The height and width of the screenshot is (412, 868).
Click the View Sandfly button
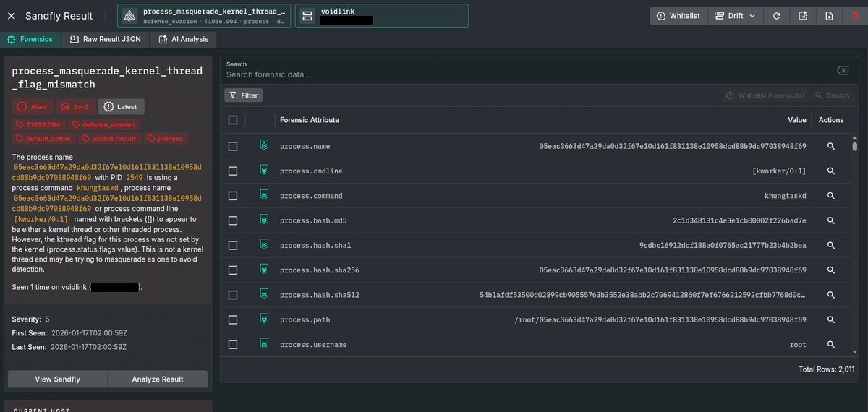pyautogui.click(x=58, y=379)
